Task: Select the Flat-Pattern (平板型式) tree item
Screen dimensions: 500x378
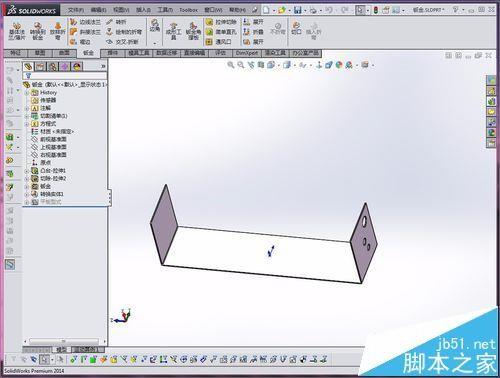Action: point(46,202)
